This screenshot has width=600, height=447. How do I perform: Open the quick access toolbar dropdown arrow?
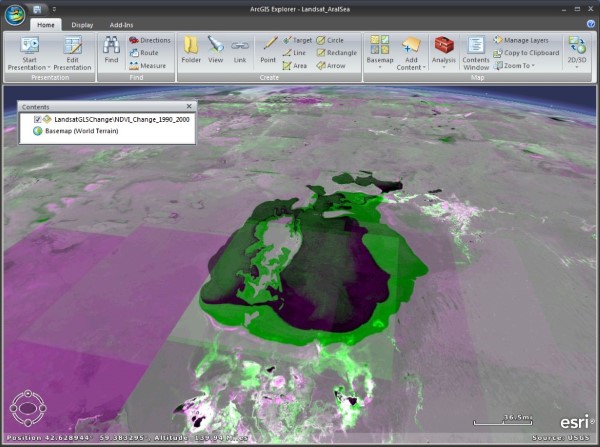[x=54, y=9]
